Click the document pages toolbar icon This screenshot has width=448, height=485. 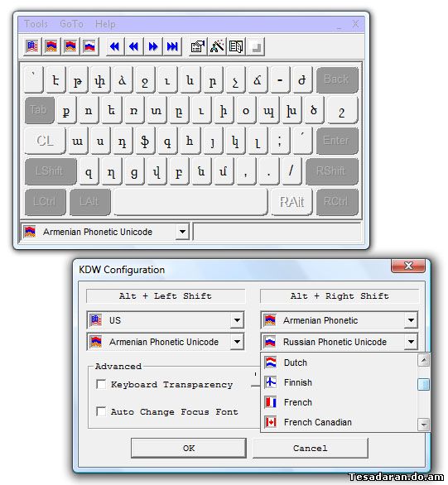coord(236,46)
